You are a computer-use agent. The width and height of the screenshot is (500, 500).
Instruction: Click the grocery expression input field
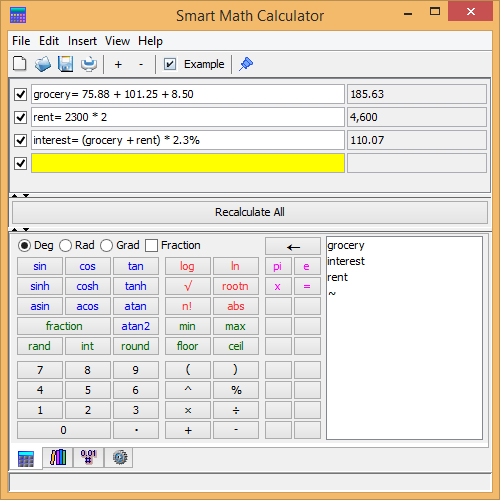click(x=188, y=94)
